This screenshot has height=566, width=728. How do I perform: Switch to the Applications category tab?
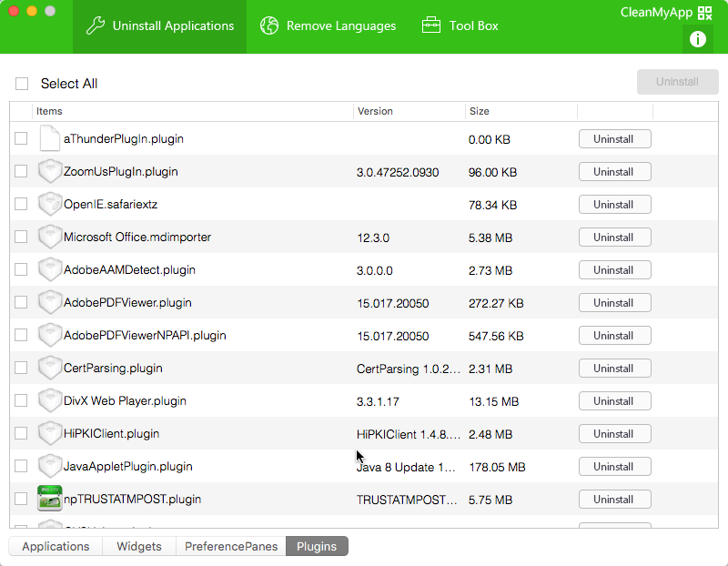point(56,546)
